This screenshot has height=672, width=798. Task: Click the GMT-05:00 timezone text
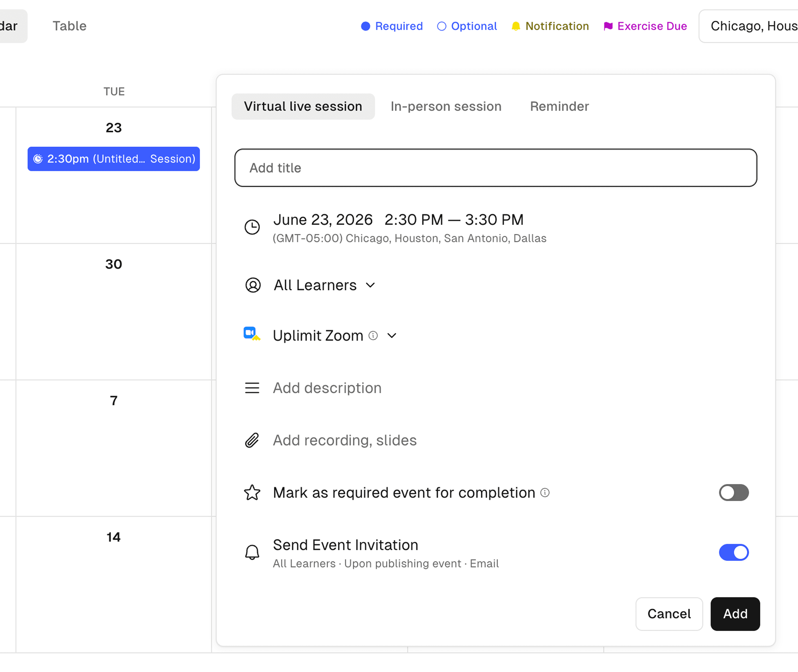[x=410, y=238]
